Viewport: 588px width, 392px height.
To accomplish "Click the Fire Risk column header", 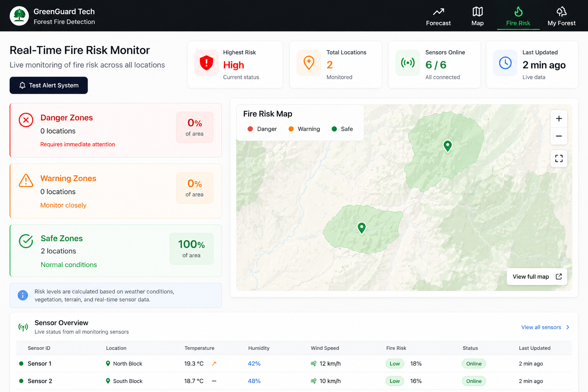I will tap(396, 348).
